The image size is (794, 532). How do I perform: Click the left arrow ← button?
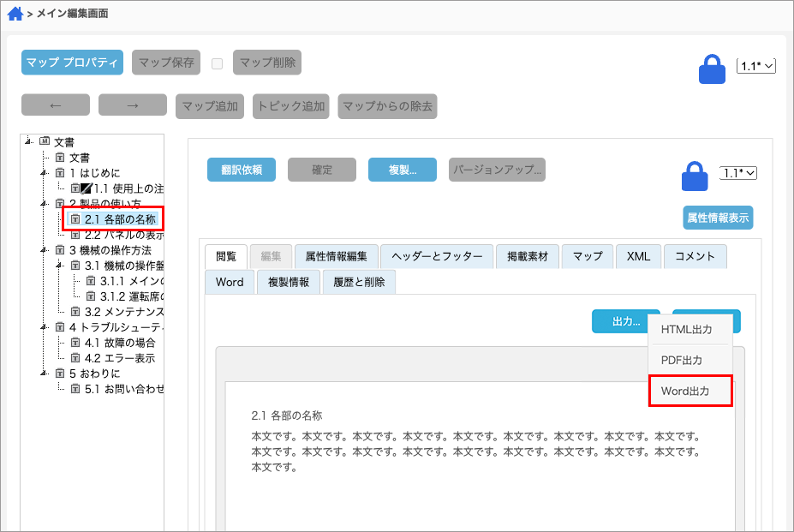point(56,105)
